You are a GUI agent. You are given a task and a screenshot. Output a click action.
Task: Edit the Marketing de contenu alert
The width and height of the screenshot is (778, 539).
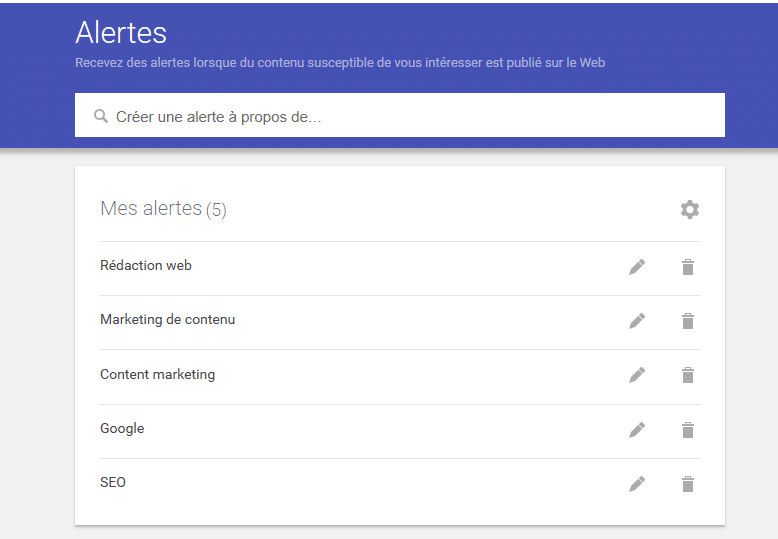tap(637, 321)
